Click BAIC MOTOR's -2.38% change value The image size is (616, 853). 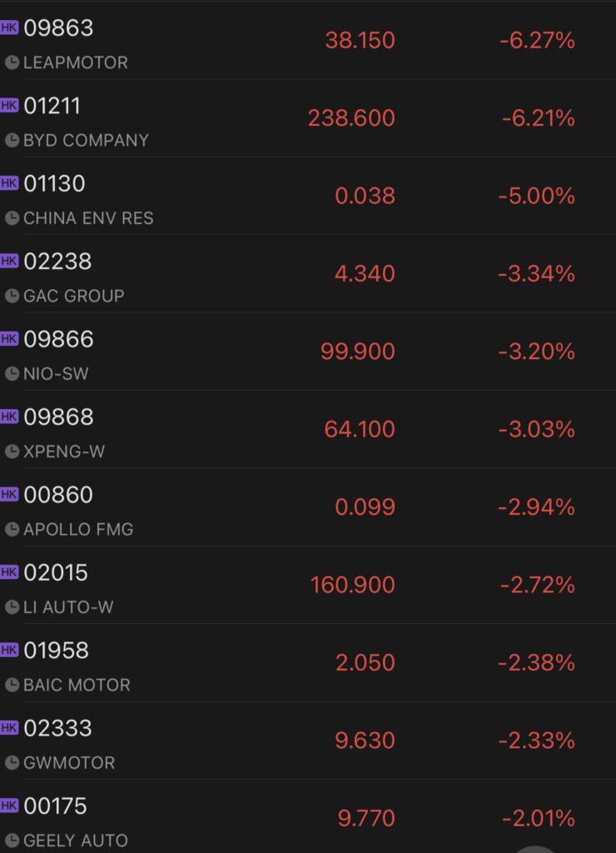point(537,662)
